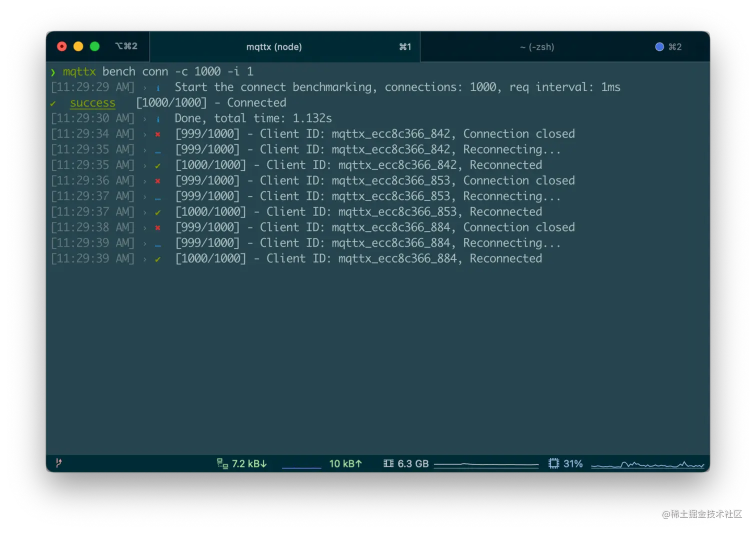
Task: Click 'Start the connect benchmarking' text
Action: point(273,87)
